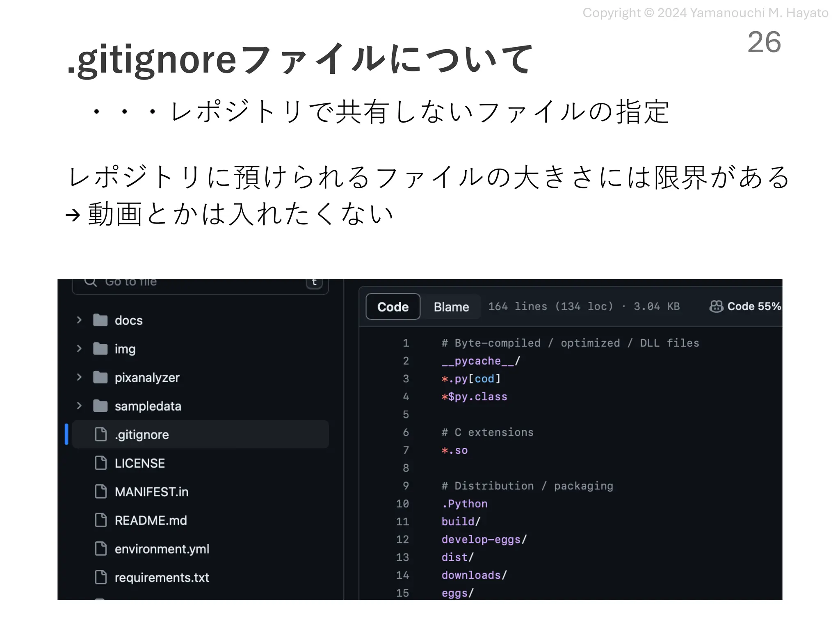Open the docs folder
Screen dimensions: 840x630
click(129, 320)
